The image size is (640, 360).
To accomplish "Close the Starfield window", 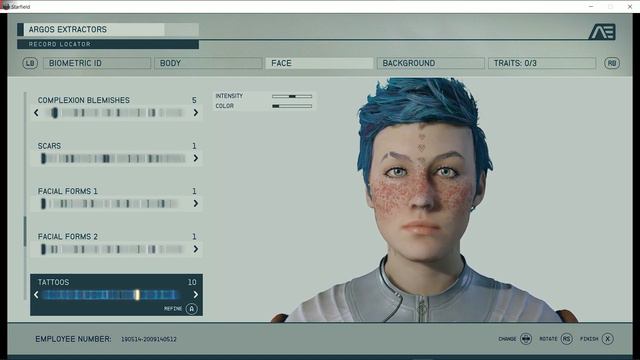I will click(630, 7).
